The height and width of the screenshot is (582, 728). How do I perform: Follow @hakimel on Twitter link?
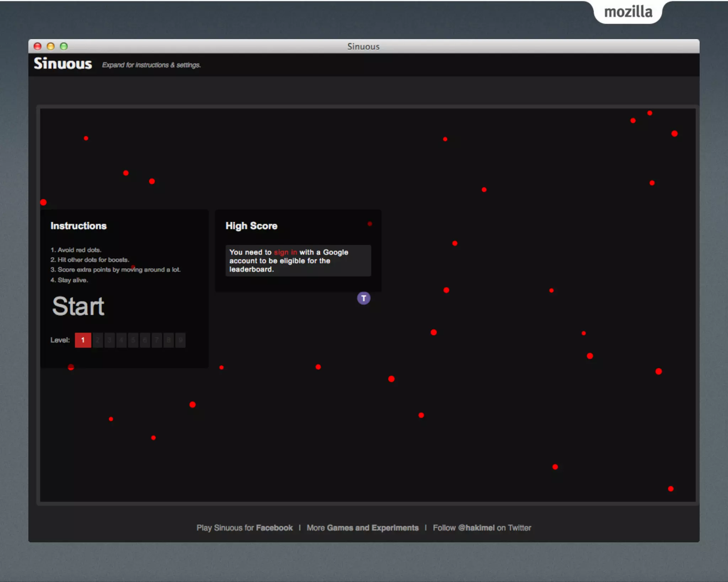pos(482,528)
